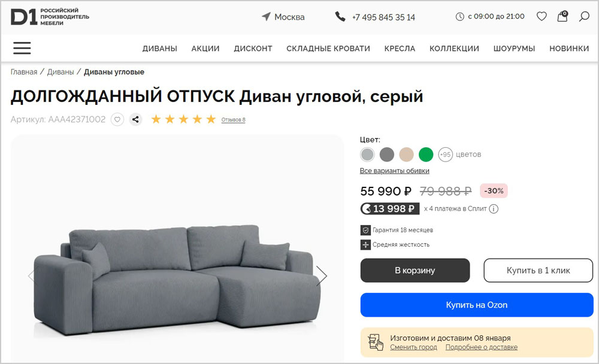Show the next sofa photo with the arrow
This screenshot has height=364, width=599.
323,275
